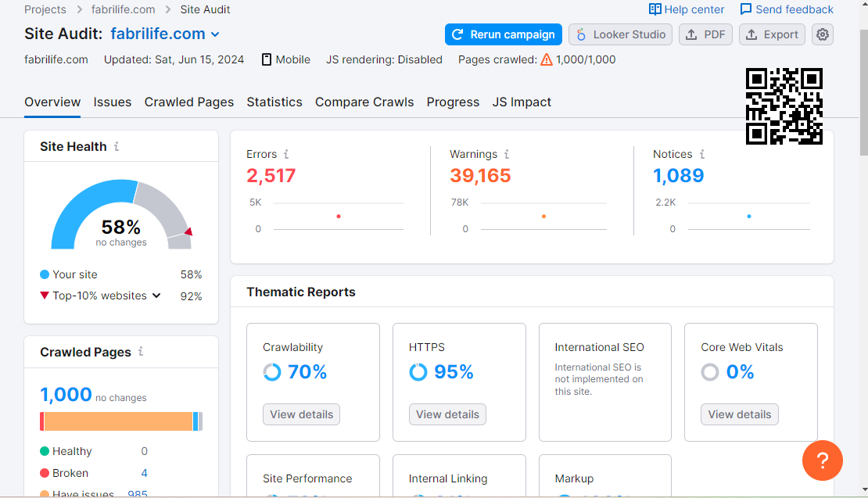Open the orange help question button
This screenshot has height=498, width=868.
click(822, 460)
